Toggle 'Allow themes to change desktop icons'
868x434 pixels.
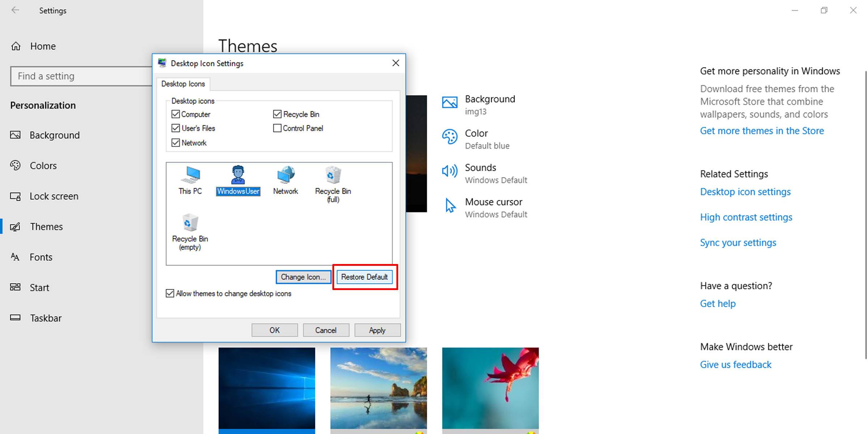pos(170,293)
